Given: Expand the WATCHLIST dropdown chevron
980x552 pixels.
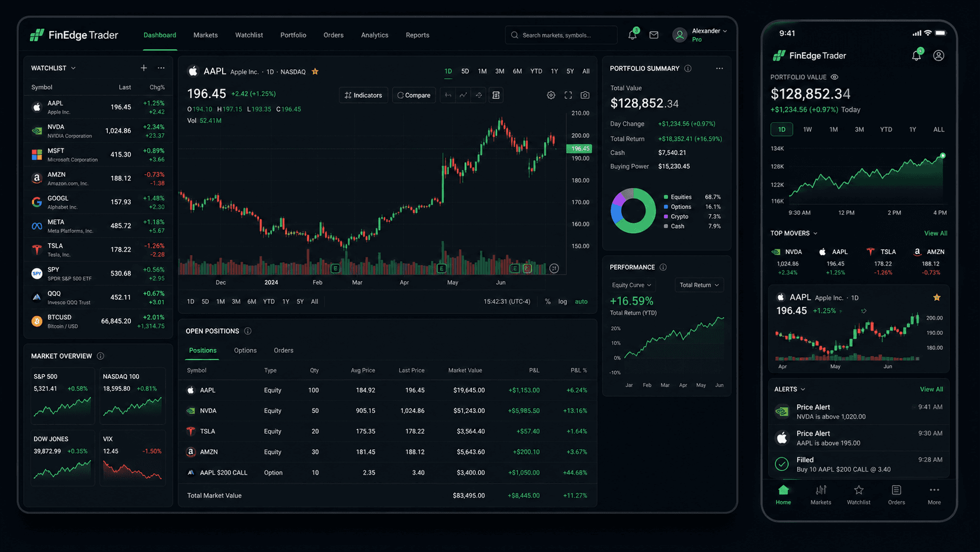Looking at the screenshot, I should pos(73,68).
